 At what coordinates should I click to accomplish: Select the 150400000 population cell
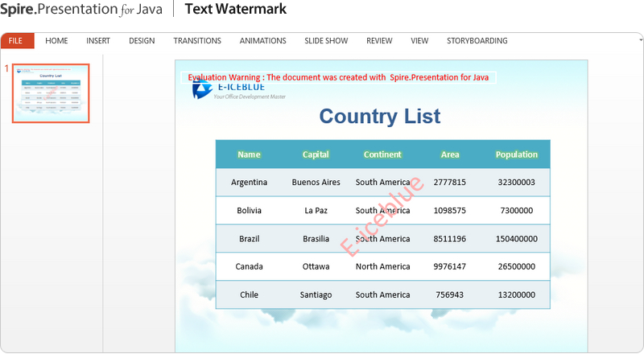click(517, 239)
